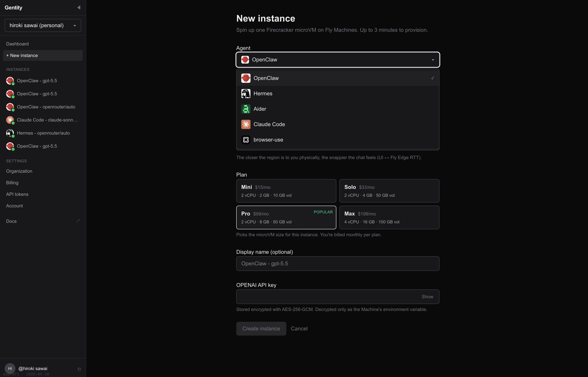Screen dimensions: 588x377
Task: Click the OpenClaw red mascot icon in list
Action: [x=246, y=78]
